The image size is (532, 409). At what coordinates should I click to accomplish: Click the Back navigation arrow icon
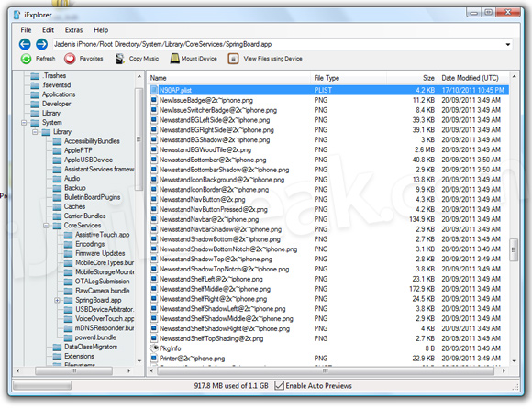(x=25, y=44)
